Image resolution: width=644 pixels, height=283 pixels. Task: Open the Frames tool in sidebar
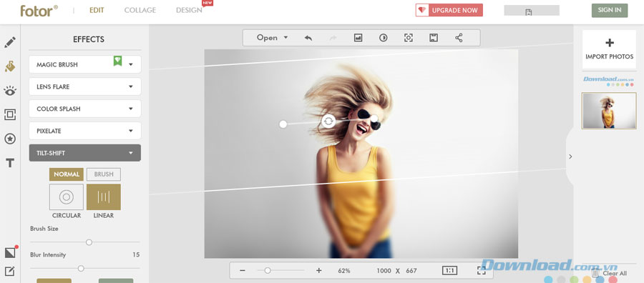click(10, 114)
